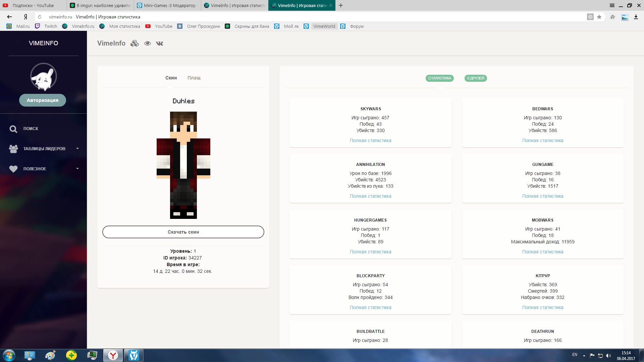The height and width of the screenshot is (362, 644).
Task: Open the Mail.ru bookmark
Action: point(18,26)
